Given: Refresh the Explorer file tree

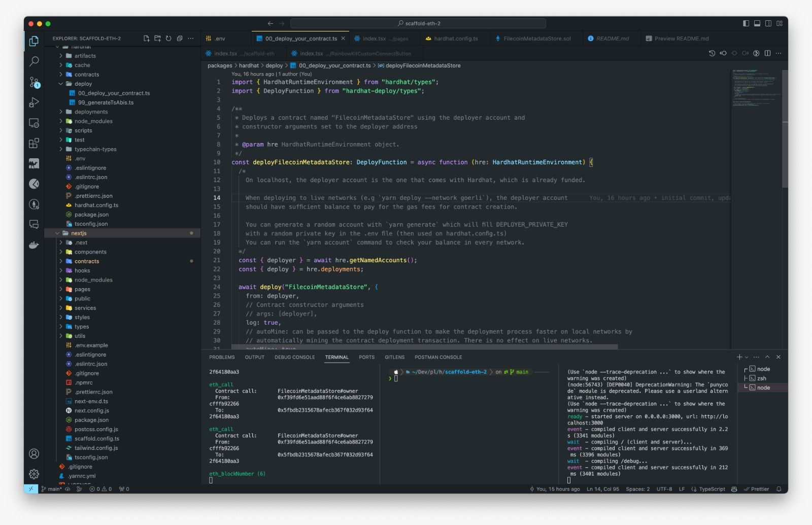Looking at the screenshot, I should (x=168, y=39).
